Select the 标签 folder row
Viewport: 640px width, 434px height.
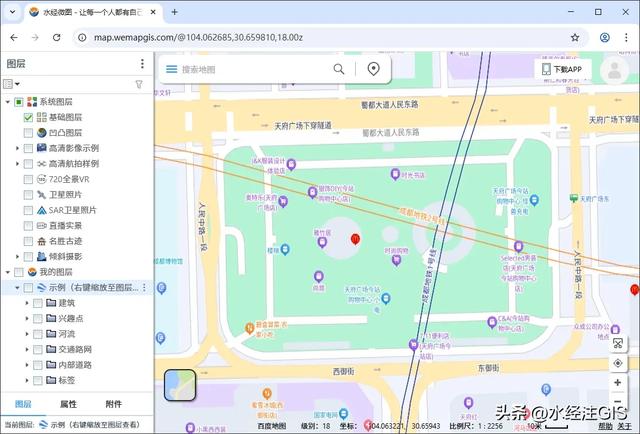point(78,381)
